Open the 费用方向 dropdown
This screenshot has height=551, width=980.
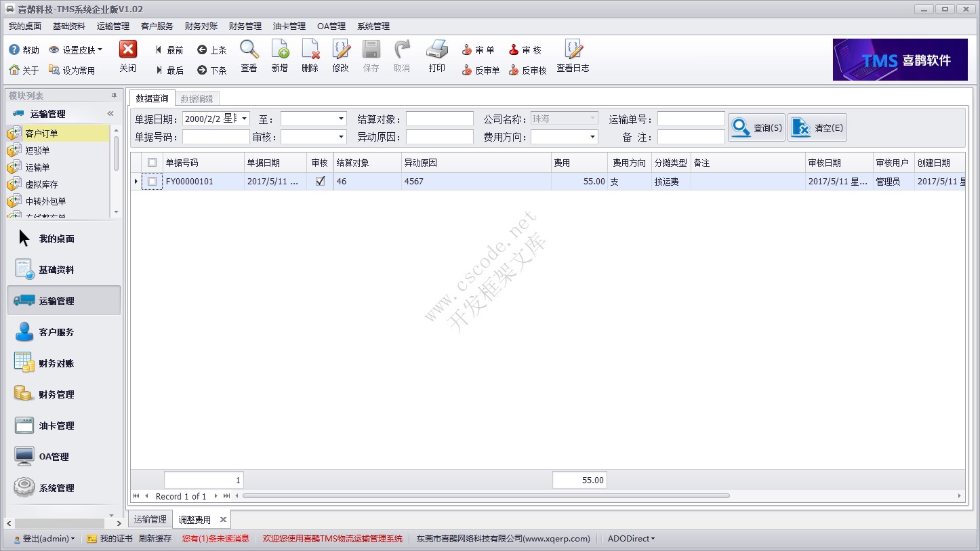pos(592,137)
